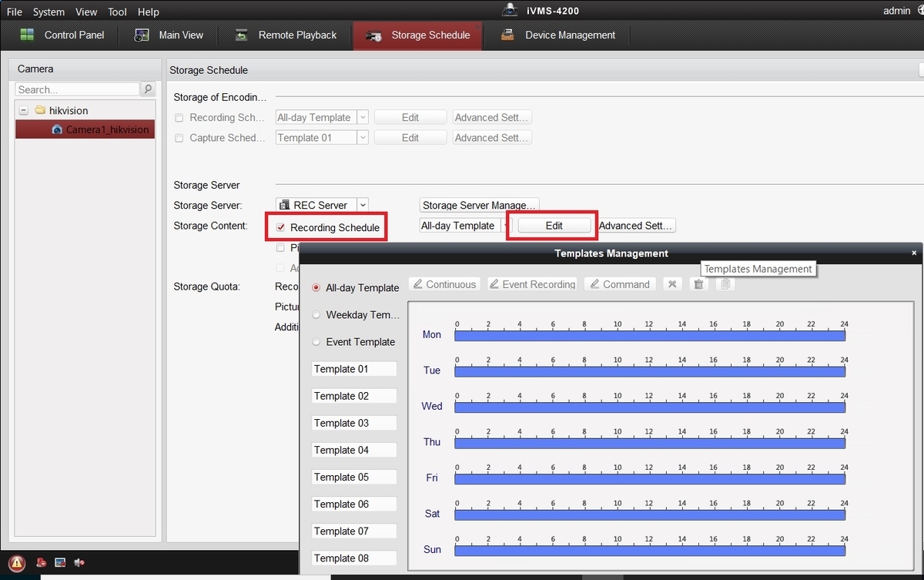The image size is (924, 580).
Task: Click the Fri schedule time bar
Action: click(650, 478)
